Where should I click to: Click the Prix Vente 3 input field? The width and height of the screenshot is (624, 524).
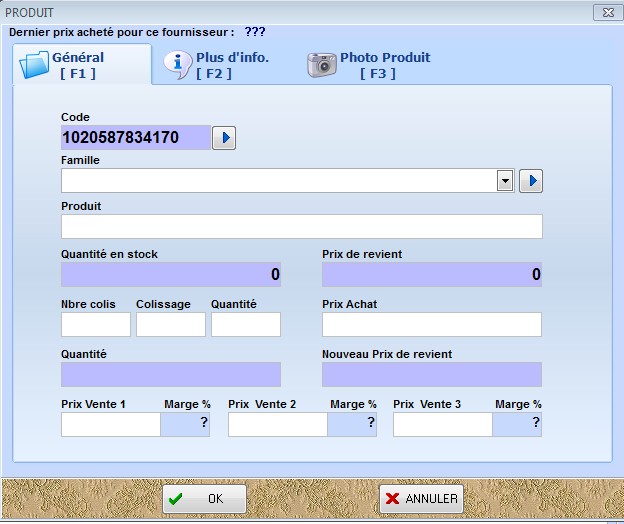(x=443, y=425)
